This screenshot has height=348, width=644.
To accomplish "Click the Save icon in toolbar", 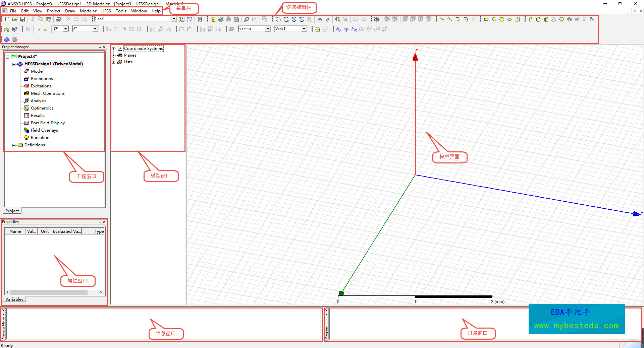I will [22, 19].
